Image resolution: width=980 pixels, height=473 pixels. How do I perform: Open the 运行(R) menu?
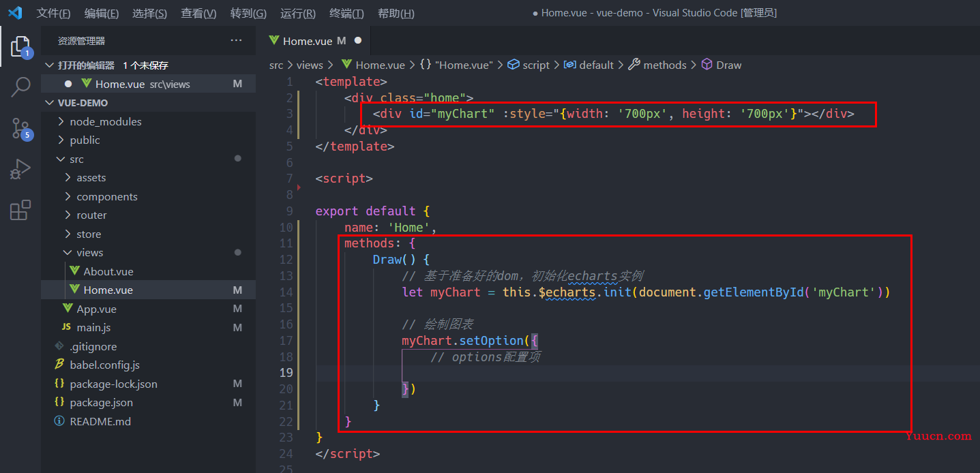pos(298,14)
